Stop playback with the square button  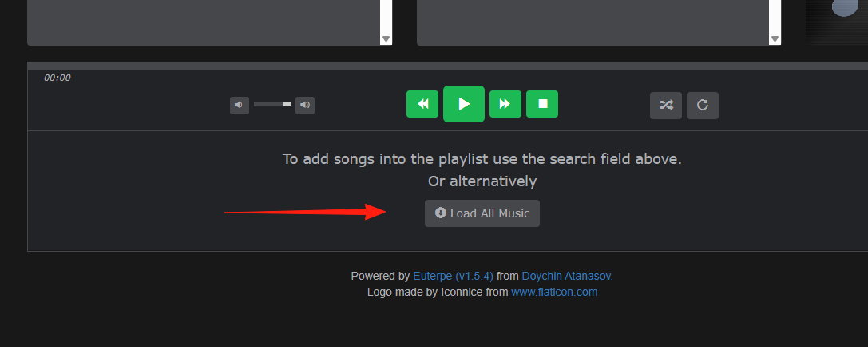point(542,104)
